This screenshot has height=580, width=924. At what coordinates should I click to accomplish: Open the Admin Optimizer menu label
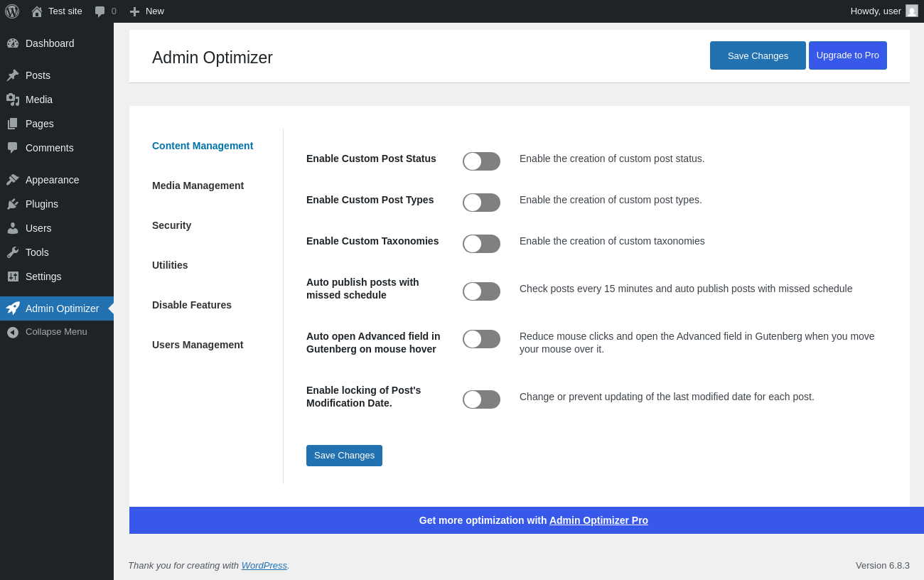tap(63, 308)
